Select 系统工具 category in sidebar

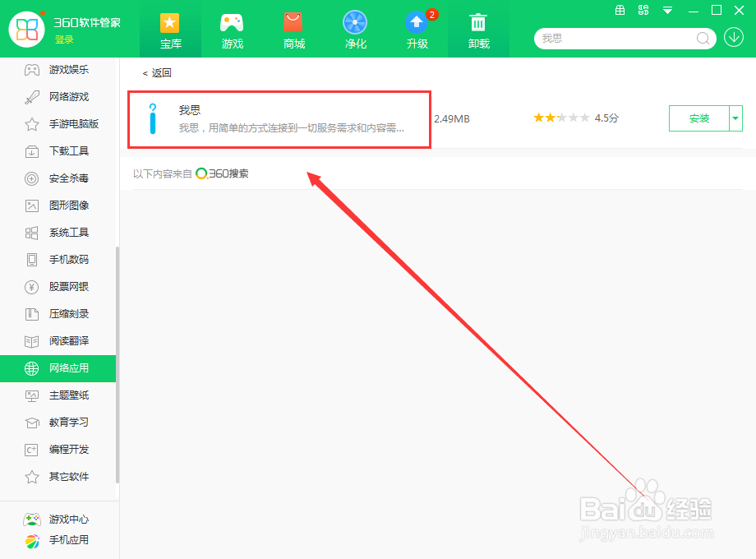[58, 233]
